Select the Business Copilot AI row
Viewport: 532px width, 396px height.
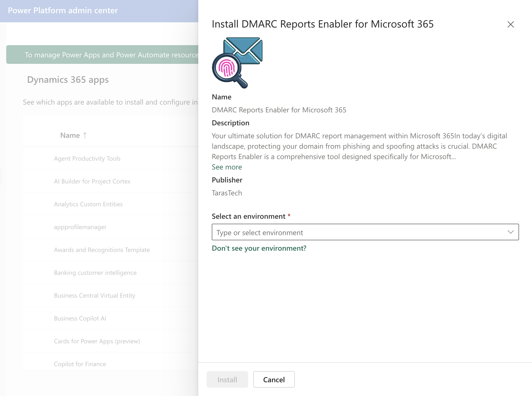[111, 318]
